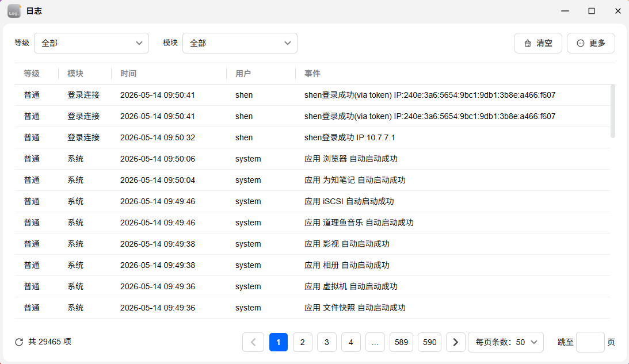Click timestamp 2026-05-14 09:50:32
The height and width of the screenshot is (364, 629).
pos(158,137)
